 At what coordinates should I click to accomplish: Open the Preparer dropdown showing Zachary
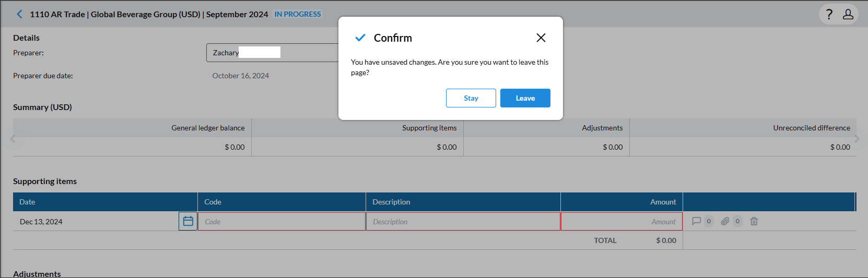click(x=273, y=53)
